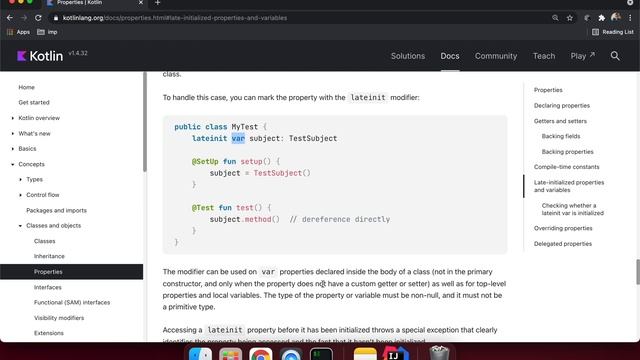Open a new browser tab
The image size is (640, 360).
point(158,3)
